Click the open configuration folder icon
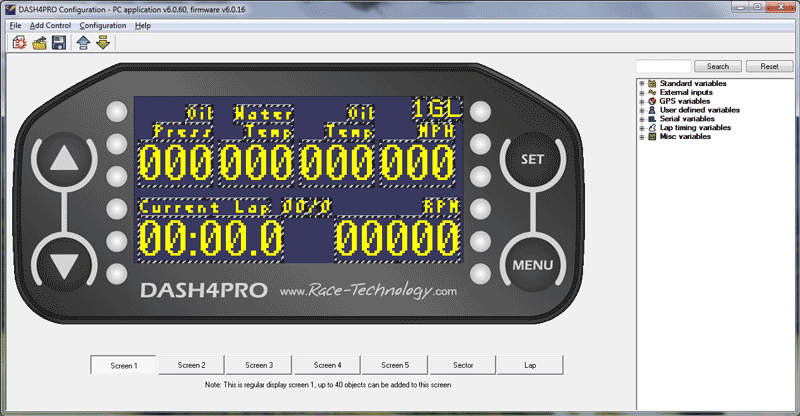 39,43
